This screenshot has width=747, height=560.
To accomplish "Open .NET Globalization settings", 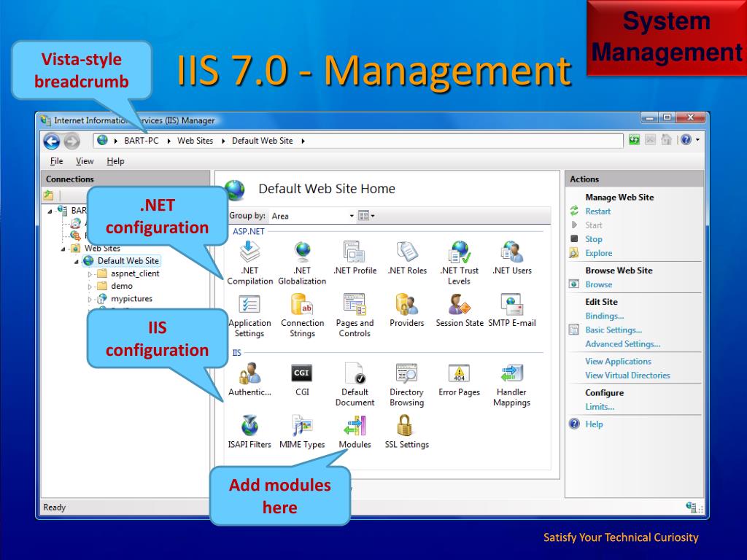I will point(302,262).
